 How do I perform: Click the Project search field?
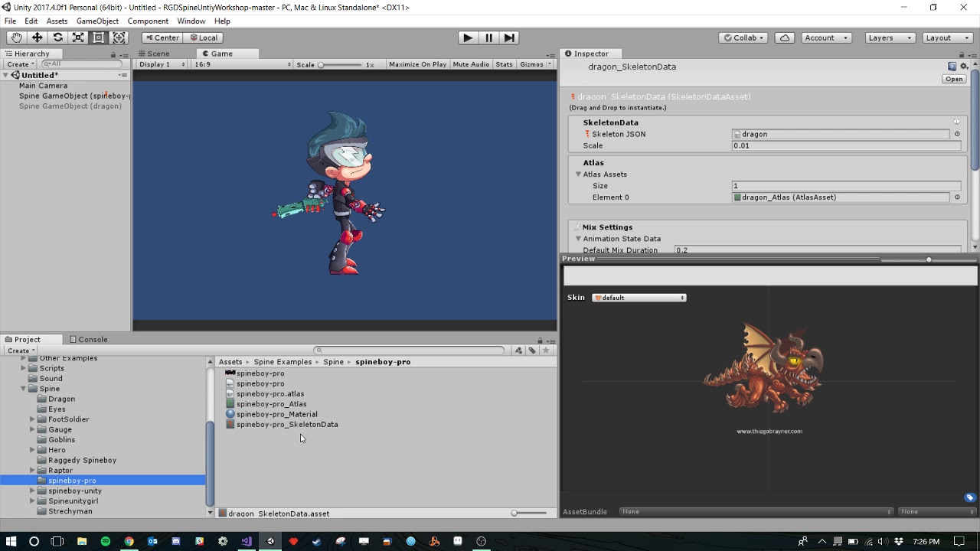[410, 350]
